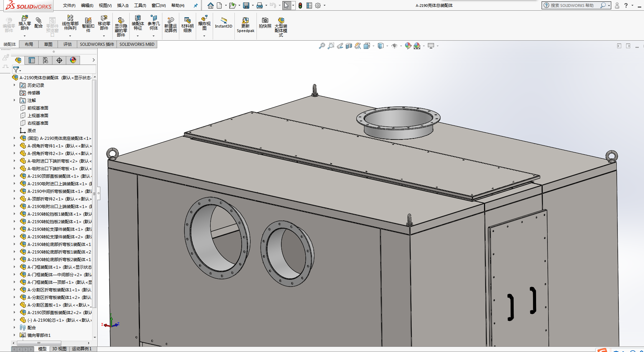The height and width of the screenshot is (352, 644).
Task: Open the 装配体特征 assembly features tool
Action: tap(138, 22)
